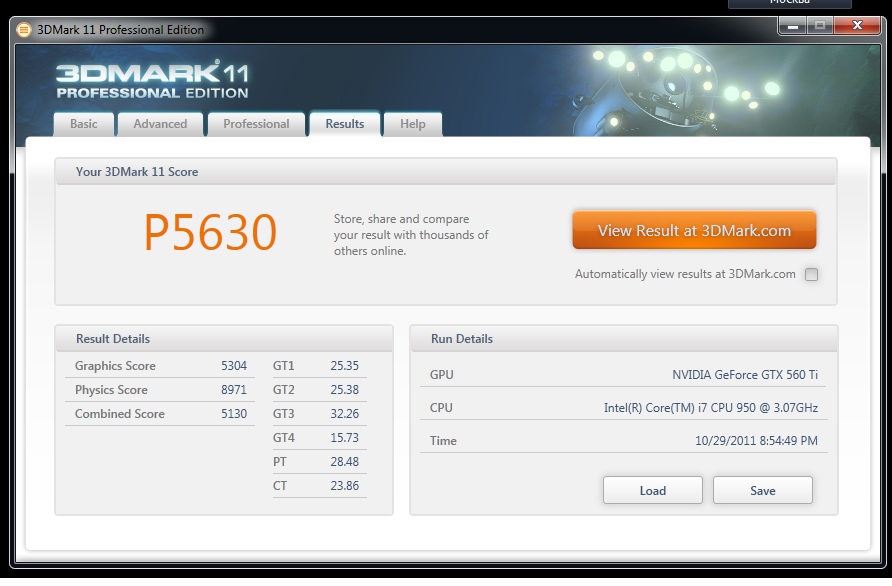The width and height of the screenshot is (892, 586).
Task: Click the Graphics Score label
Action: (115, 366)
